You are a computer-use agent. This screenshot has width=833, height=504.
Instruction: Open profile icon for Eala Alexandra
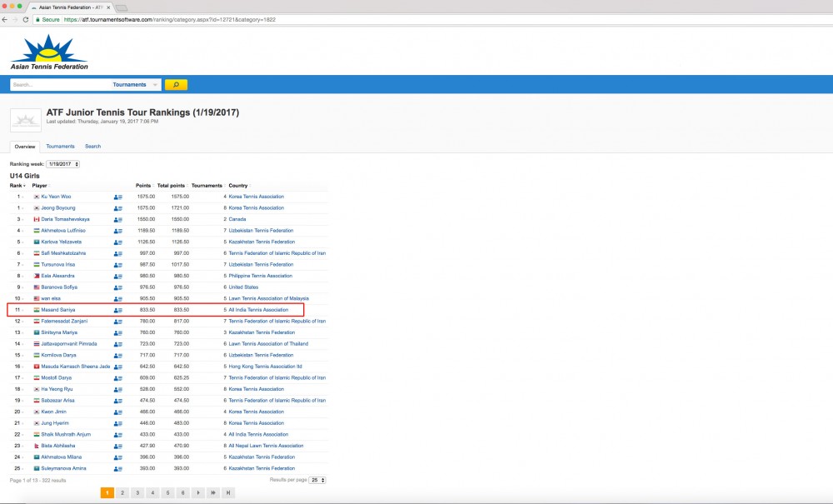pyautogui.click(x=118, y=277)
